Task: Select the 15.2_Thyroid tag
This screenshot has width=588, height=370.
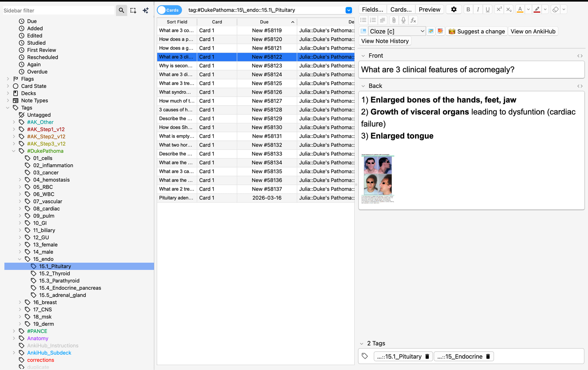Action: tap(55, 273)
